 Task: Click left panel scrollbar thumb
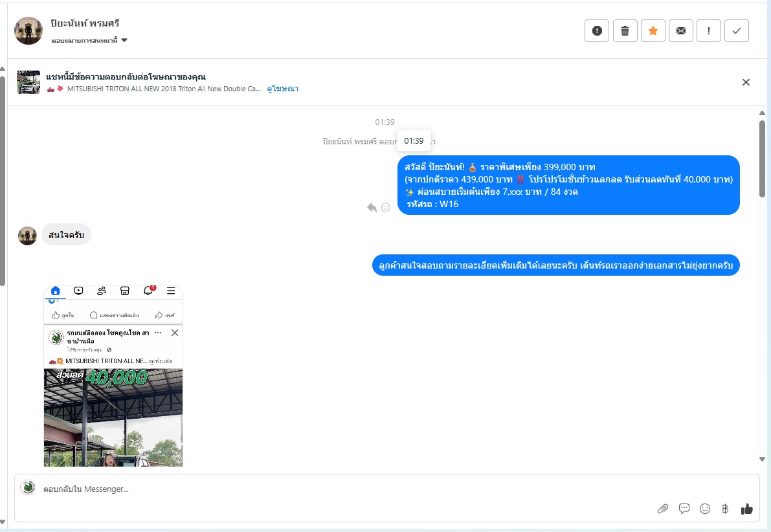3,181
